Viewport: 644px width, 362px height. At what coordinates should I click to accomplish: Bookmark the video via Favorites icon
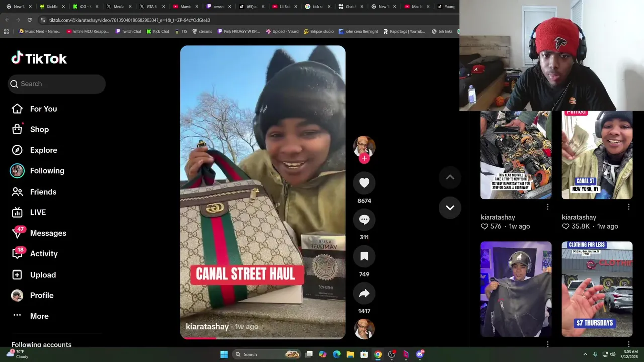[364, 256]
